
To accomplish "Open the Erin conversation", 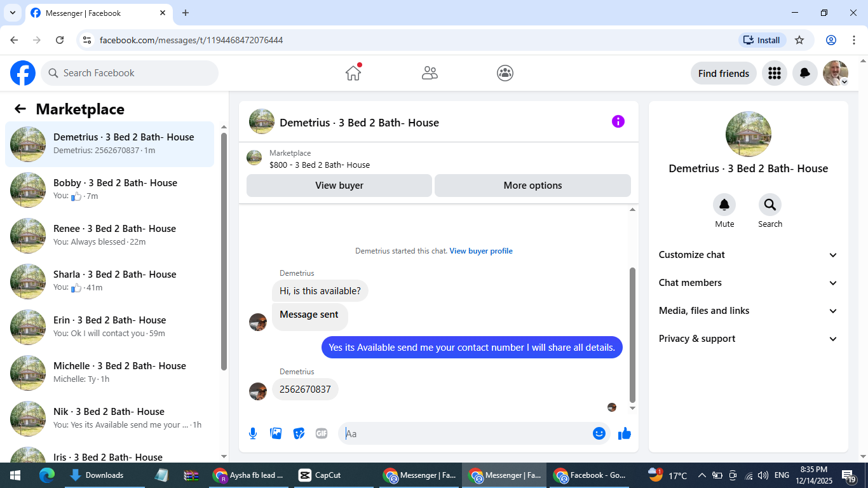I will coord(109,327).
